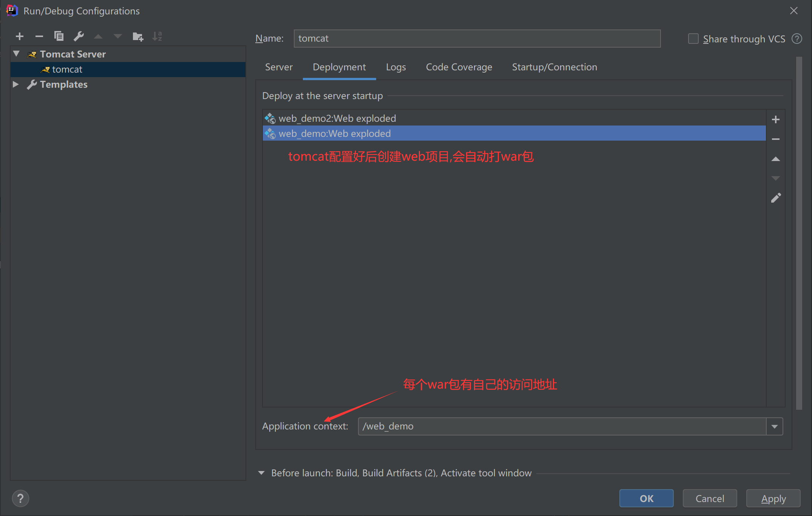Screen dimensions: 812x516
Task: Move deployment artifact down
Action: 776,178
